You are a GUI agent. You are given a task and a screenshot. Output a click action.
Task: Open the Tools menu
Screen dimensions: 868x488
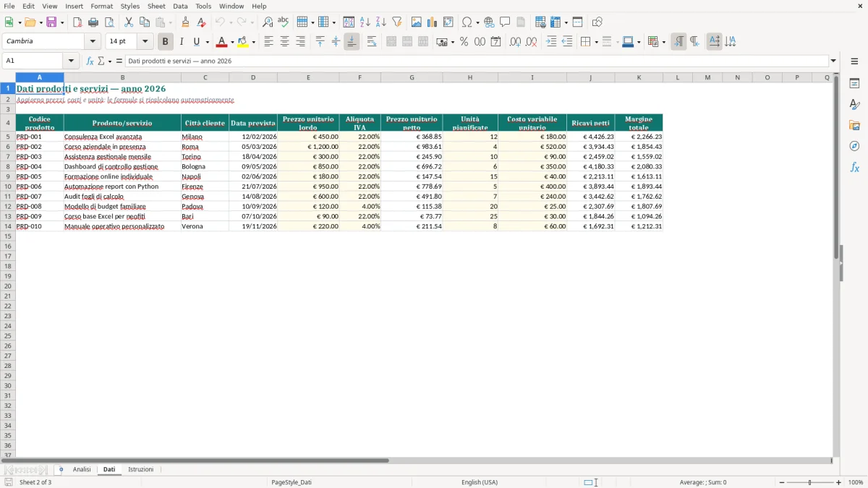pyautogui.click(x=203, y=6)
